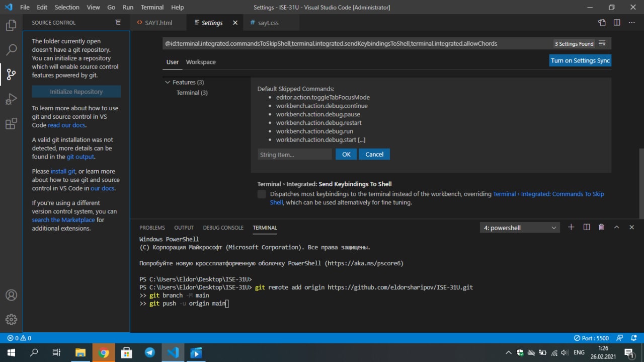
Task: Open Settings as JSON file
Action: click(x=602, y=23)
